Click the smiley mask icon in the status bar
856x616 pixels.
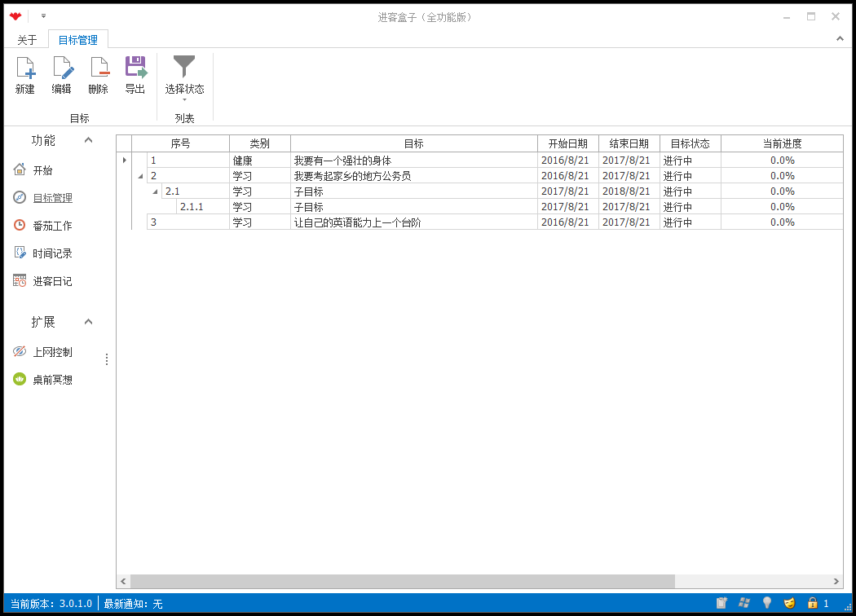tap(788, 603)
